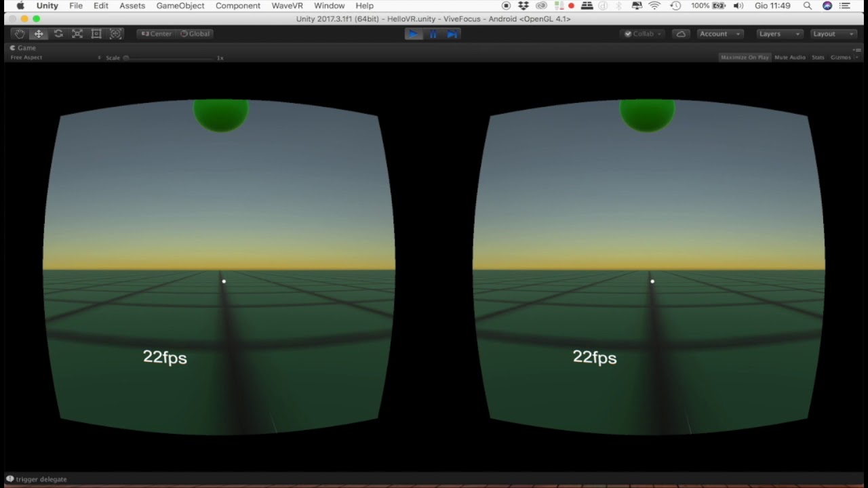Toggle Gizmos in Game view

[x=840, y=58]
